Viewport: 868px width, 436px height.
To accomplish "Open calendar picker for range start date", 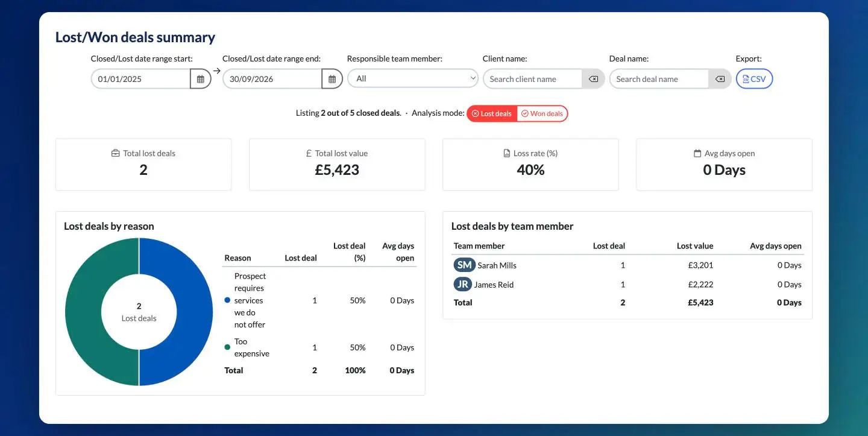I will pyautogui.click(x=201, y=79).
